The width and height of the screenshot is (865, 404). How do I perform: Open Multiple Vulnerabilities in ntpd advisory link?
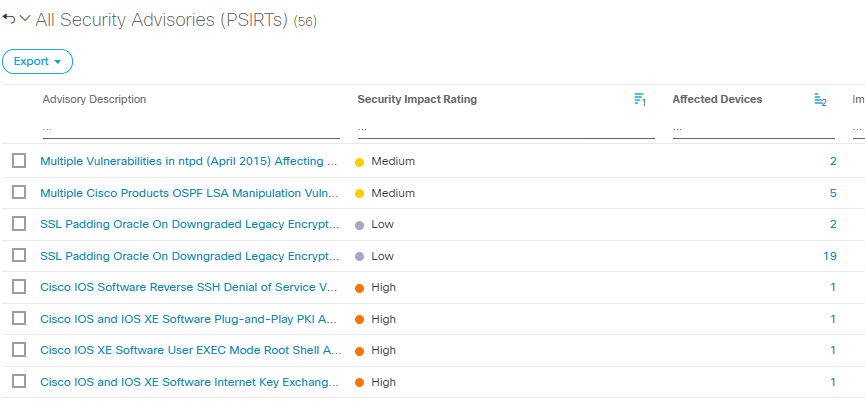click(188, 161)
